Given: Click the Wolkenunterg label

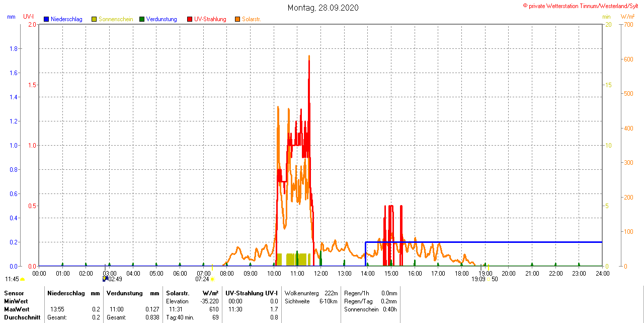Looking at the screenshot, I should 302,293.
